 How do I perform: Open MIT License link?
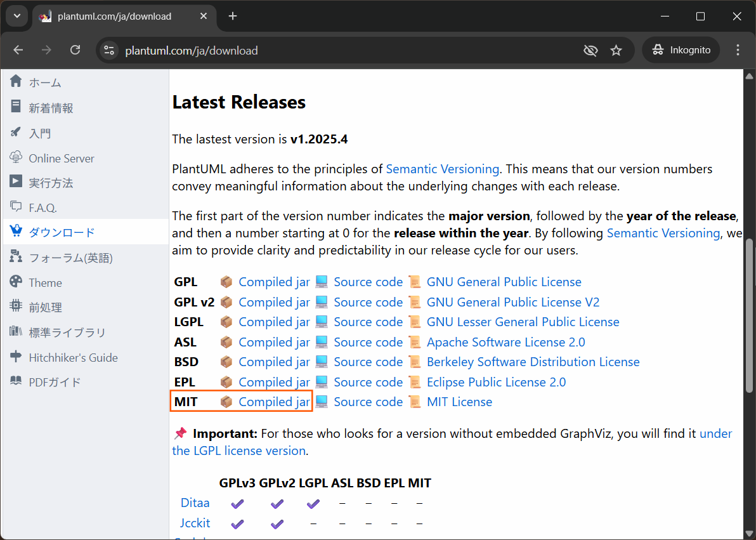pos(459,402)
